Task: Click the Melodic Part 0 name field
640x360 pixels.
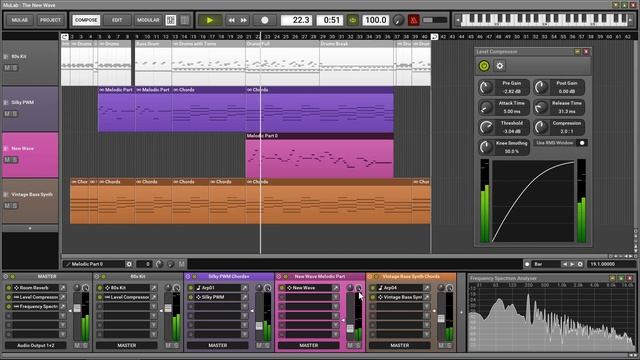Action: pyautogui.click(x=94, y=264)
